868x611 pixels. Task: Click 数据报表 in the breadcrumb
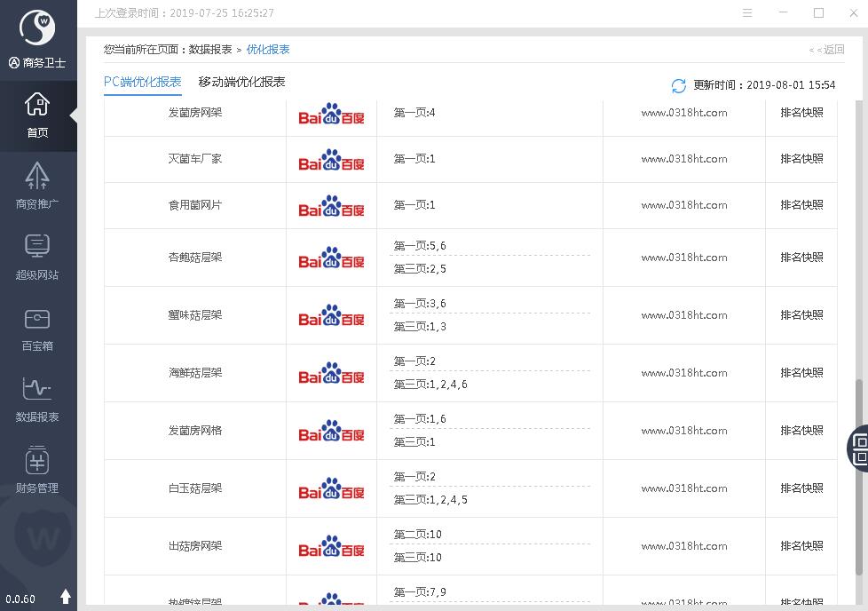tap(210, 50)
